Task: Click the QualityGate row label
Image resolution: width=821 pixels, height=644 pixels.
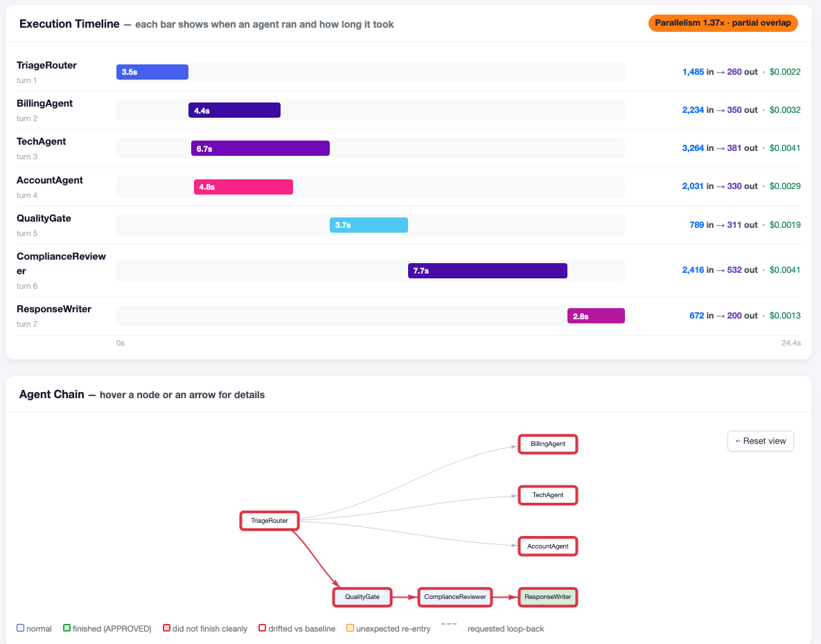Action: click(44, 219)
